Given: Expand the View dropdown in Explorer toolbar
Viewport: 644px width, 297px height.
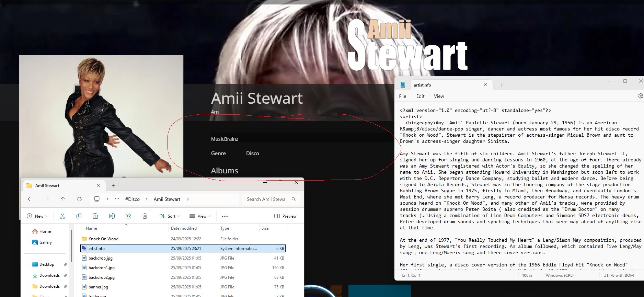Looking at the screenshot, I should click(x=200, y=216).
